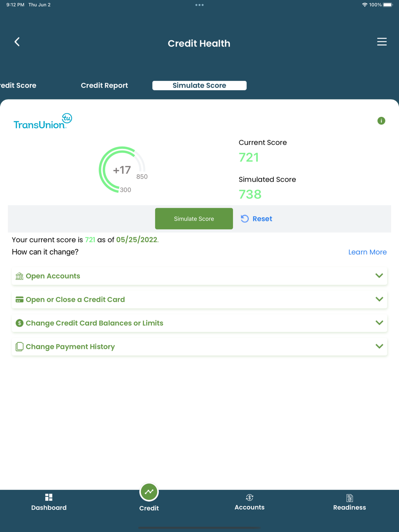Tap the Credit Health title
This screenshot has height=532, width=399.
pyautogui.click(x=199, y=43)
